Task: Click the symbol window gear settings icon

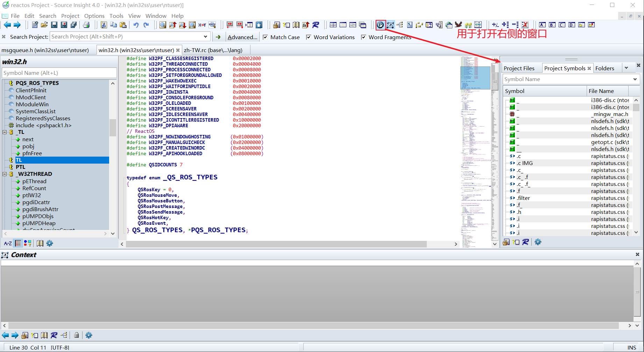Action: point(50,243)
